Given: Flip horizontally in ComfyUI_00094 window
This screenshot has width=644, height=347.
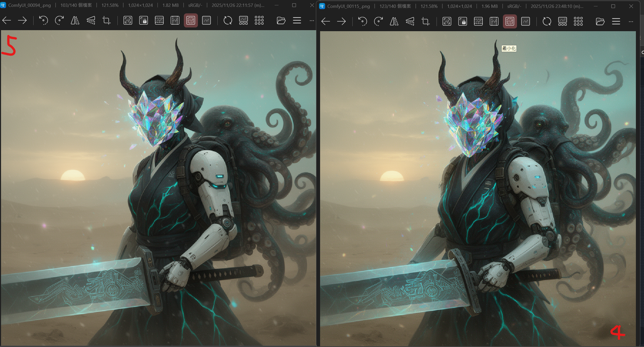Looking at the screenshot, I should (75, 21).
